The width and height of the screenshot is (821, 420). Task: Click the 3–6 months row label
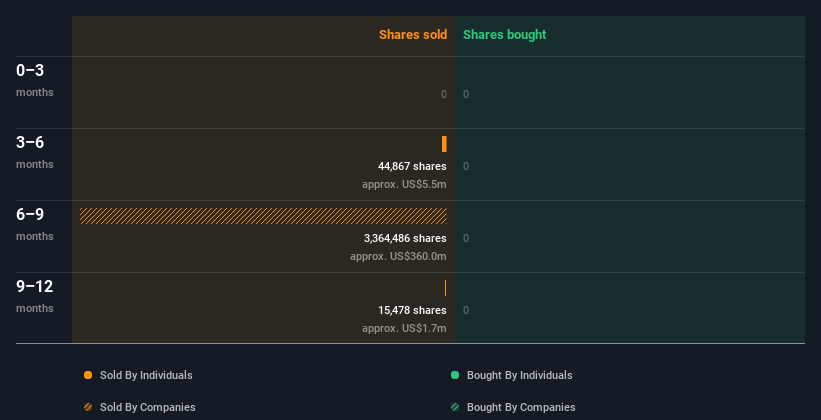pyautogui.click(x=35, y=152)
